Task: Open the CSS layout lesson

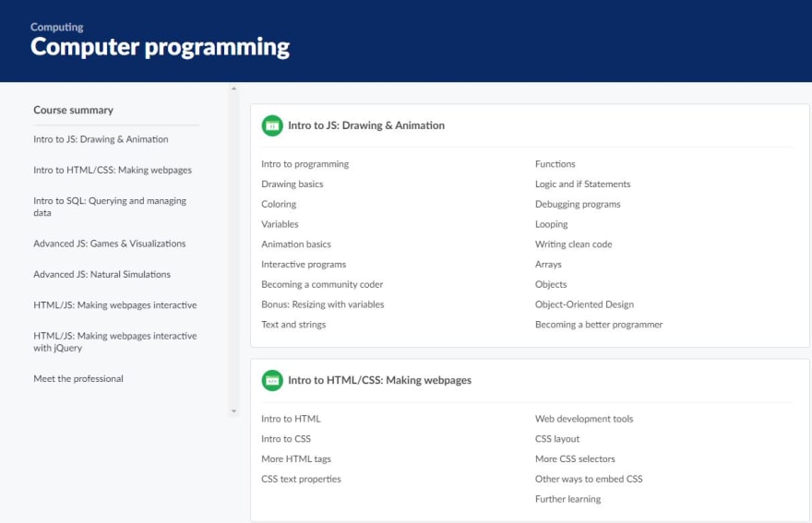Action: pyautogui.click(x=557, y=439)
